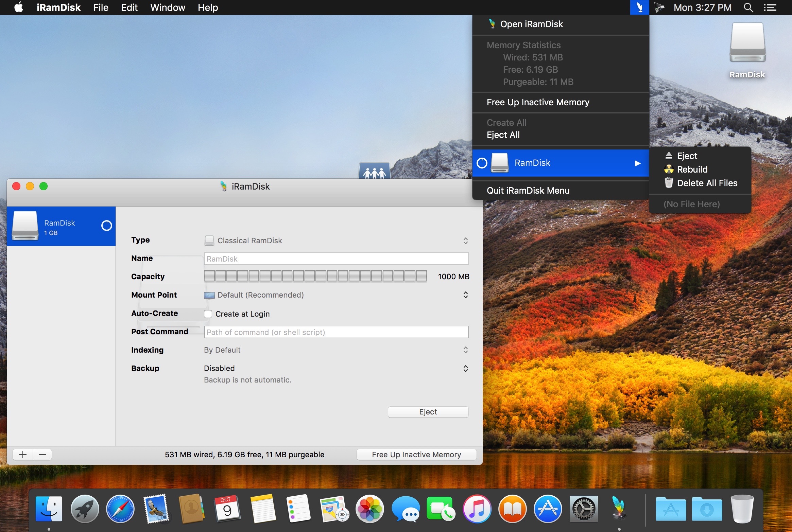792x532 pixels.
Task: Open iBooks in the Dock
Action: coord(512,509)
